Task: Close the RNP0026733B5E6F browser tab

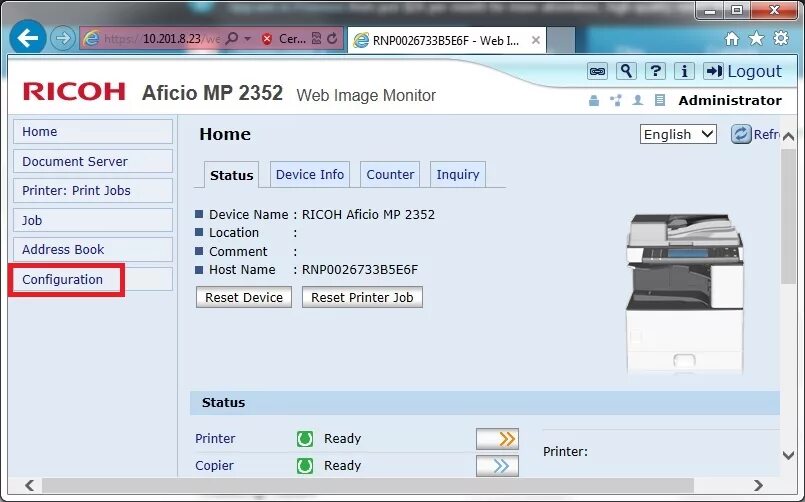Action: (535, 40)
